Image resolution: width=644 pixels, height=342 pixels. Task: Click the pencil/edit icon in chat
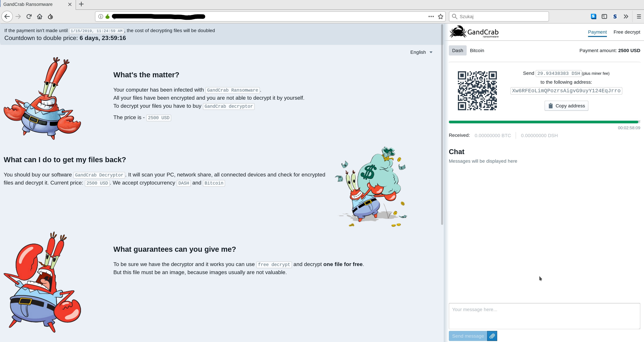point(492,336)
